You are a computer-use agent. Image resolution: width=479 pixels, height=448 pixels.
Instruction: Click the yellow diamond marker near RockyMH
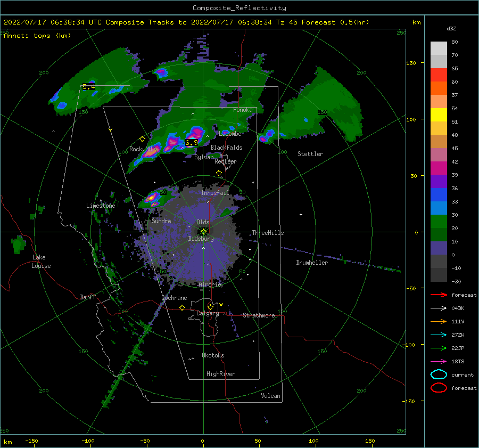coord(142,139)
